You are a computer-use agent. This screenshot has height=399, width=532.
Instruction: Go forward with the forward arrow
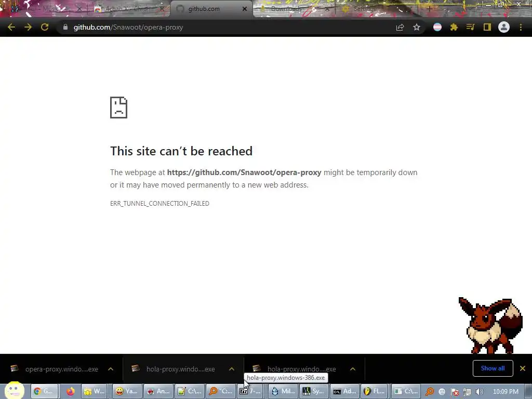tap(28, 27)
